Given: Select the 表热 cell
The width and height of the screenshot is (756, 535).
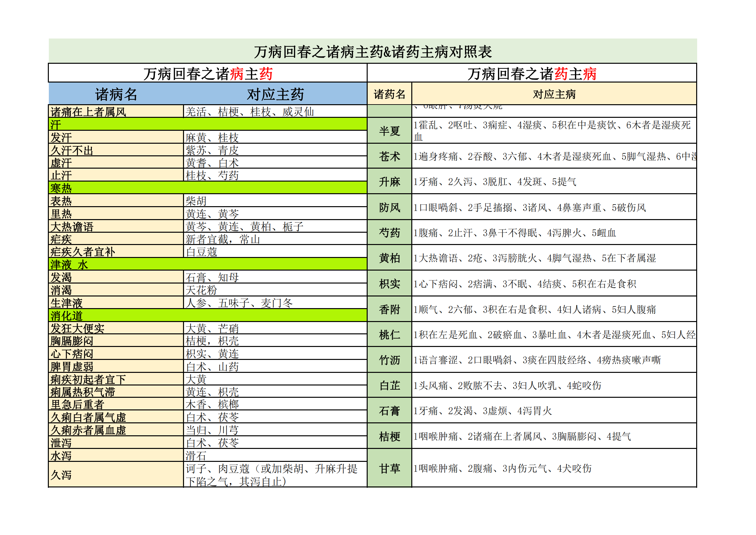Looking at the screenshot, I should point(116,201).
